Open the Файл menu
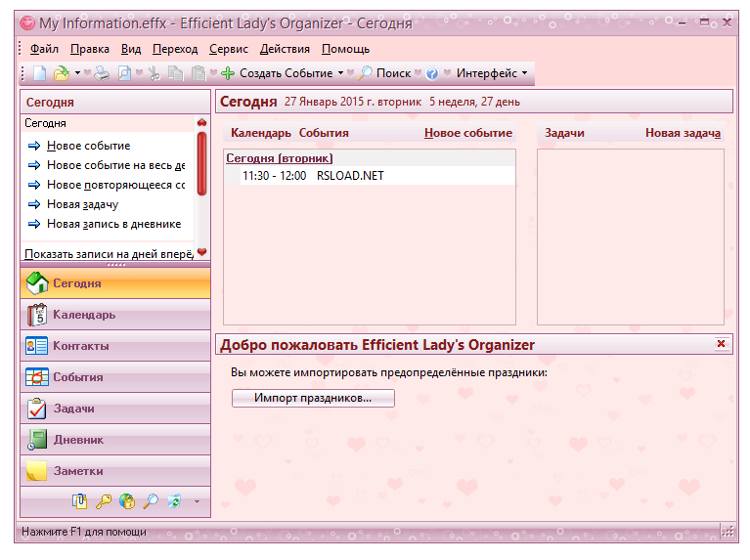This screenshot has height=560, width=750. (x=44, y=49)
